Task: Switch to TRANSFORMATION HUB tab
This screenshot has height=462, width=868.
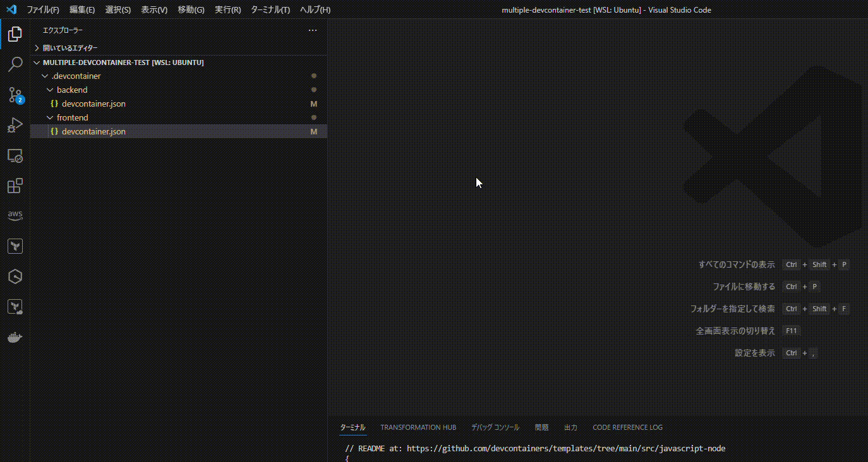Action: tap(418, 427)
